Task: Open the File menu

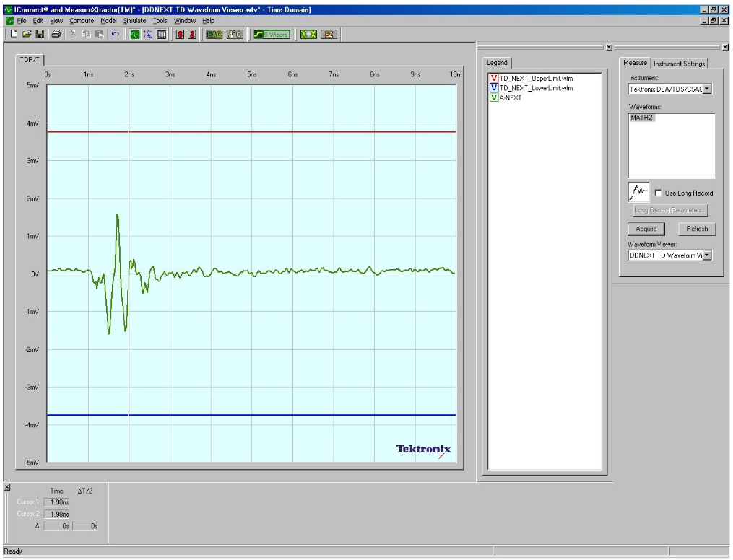Action: pyautogui.click(x=22, y=20)
